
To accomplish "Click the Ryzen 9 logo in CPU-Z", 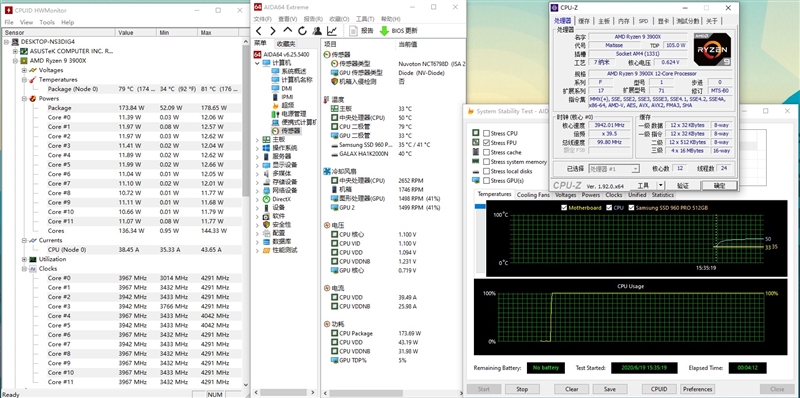I will point(713,50).
